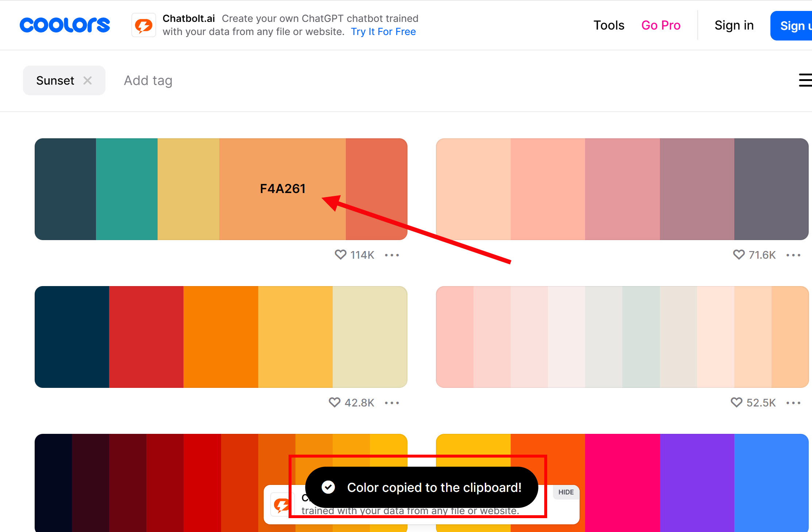Screen dimensions: 812x532
Task: Hide the bottom ad banner
Action: tap(566, 492)
